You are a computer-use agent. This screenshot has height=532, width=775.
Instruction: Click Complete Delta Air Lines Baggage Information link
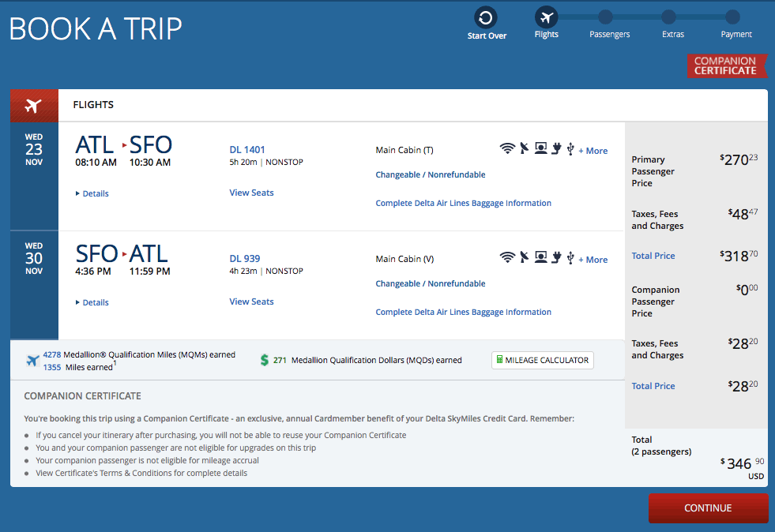[x=465, y=203]
